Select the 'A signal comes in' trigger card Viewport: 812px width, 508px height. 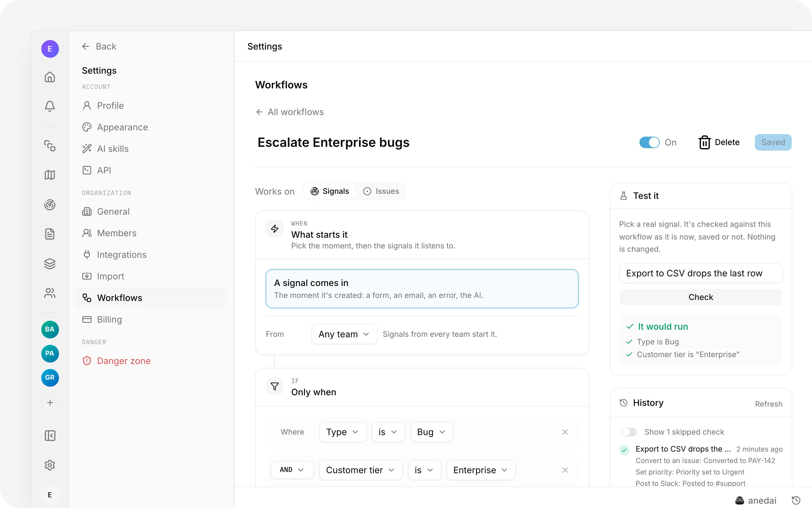(422, 289)
